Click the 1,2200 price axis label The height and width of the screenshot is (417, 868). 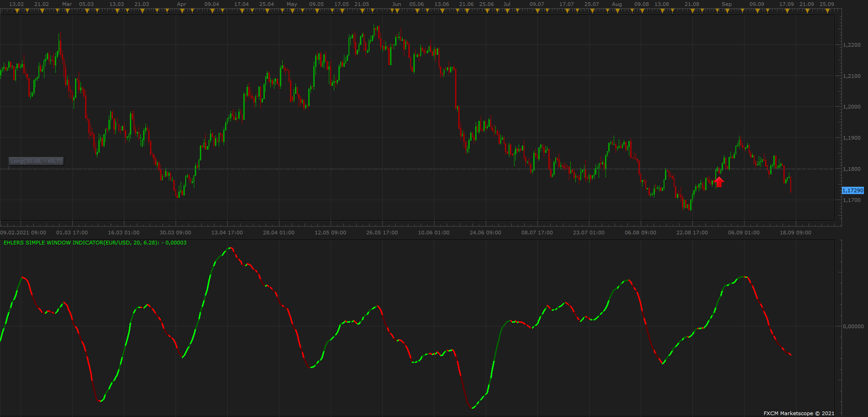point(852,45)
